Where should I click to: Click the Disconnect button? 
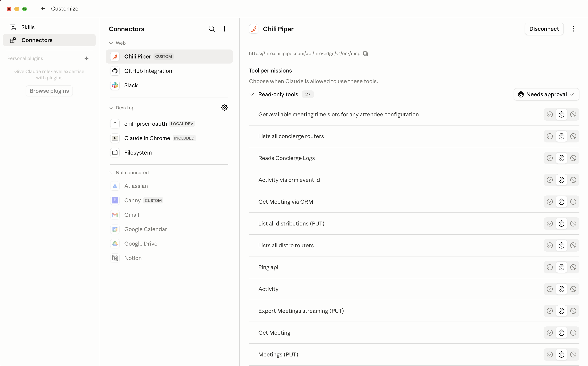(x=544, y=29)
